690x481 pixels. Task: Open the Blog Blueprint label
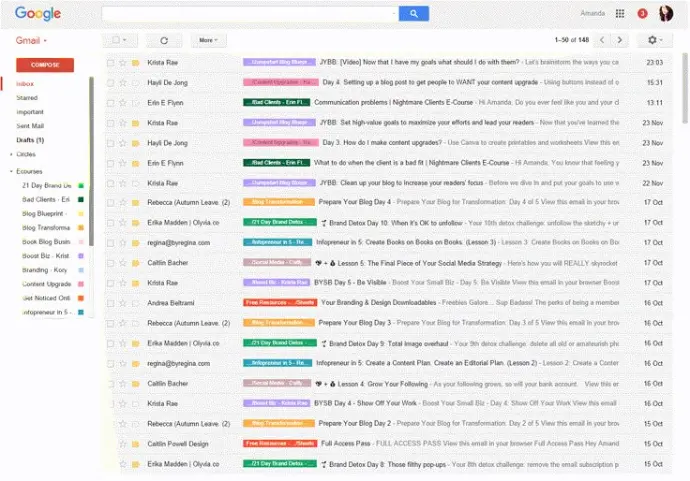pos(44,213)
